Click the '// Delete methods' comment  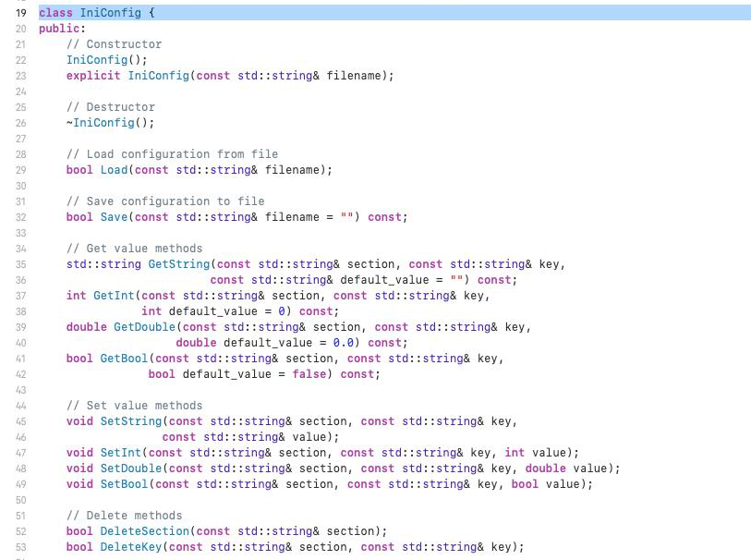(125, 516)
